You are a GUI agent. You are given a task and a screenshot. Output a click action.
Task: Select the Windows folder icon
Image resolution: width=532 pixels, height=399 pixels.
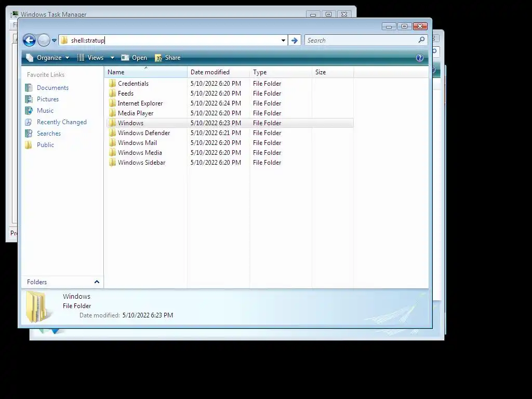click(x=112, y=123)
